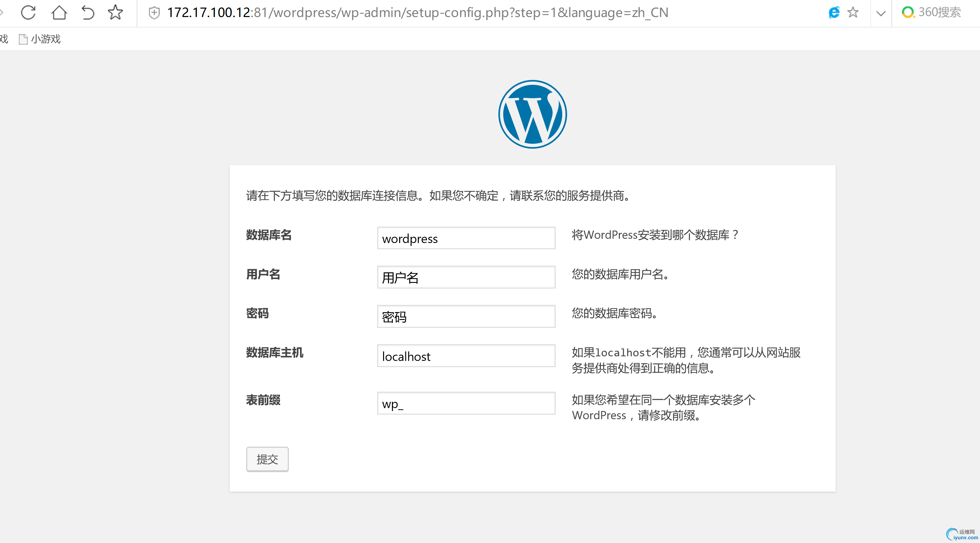Click the favorites star icon in toolbar
This screenshot has width=980, height=543.
pos(115,12)
